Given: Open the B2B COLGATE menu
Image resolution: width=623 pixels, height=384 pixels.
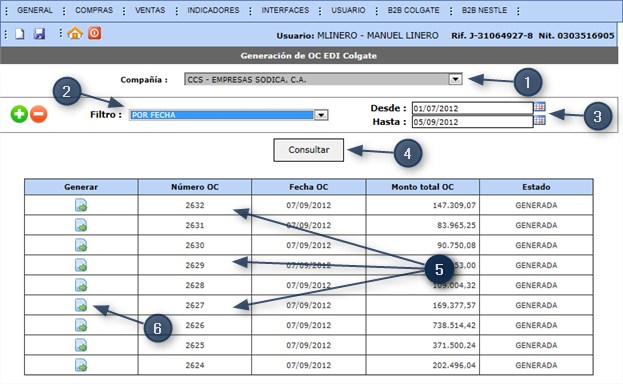Looking at the screenshot, I should coord(414,10).
